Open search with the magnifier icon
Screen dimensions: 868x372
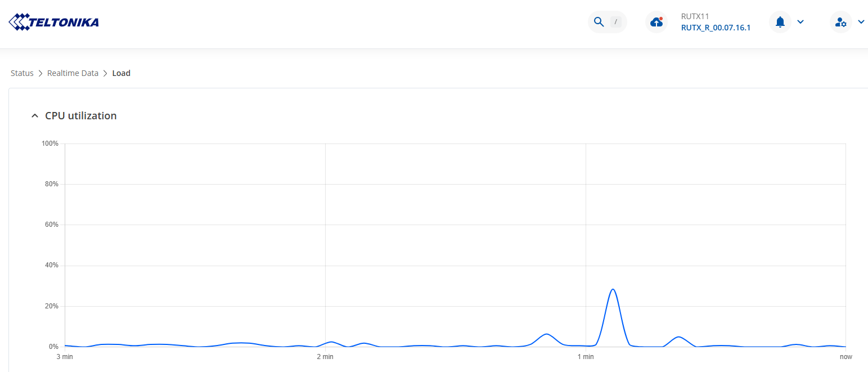point(599,22)
